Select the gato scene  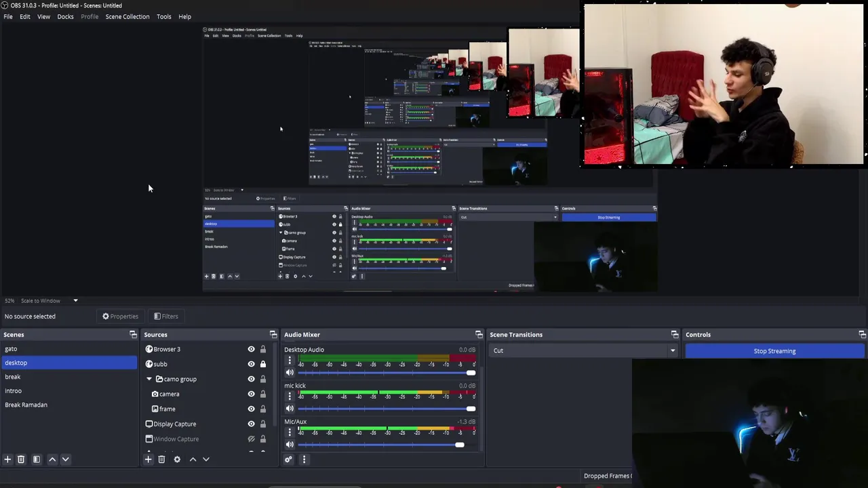[69, 348]
